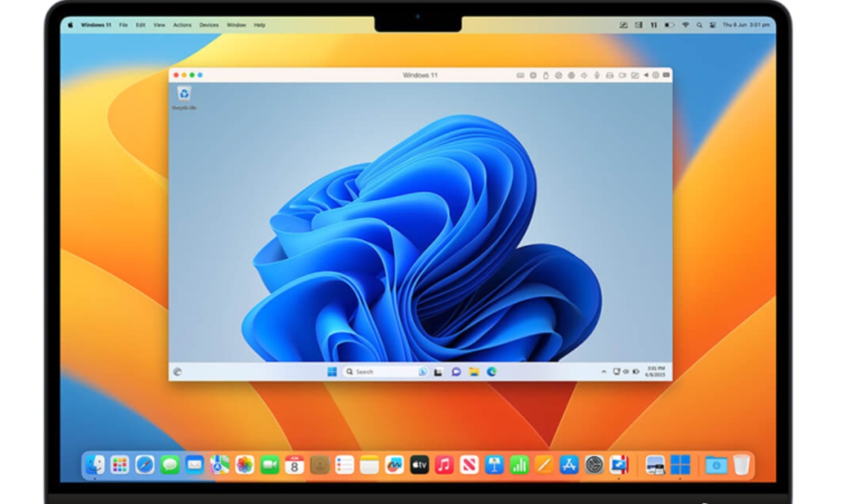The height and width of the screenshot is (504, 855).
Task: Open the Devices menu
Action: click(209, 25)
